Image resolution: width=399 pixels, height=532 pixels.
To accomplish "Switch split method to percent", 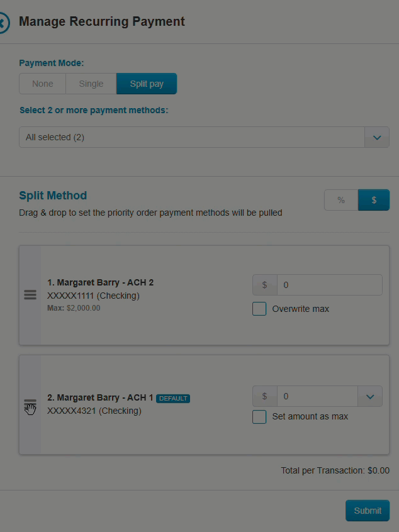I will [341, 200].
